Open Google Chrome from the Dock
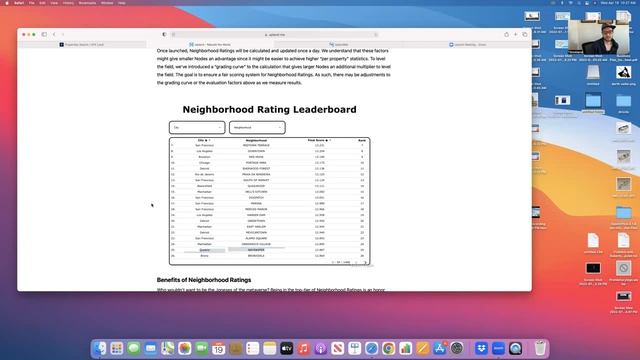The image size is (640, 360). pyautogui.click(x=389, y=348)
